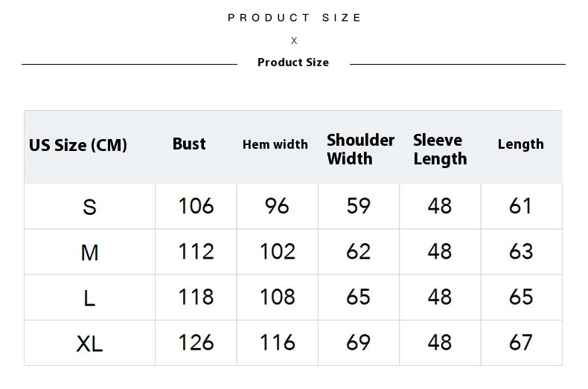This screenshot has height=389, width=588.
Task: Select the bold Product Size subheading
Action: [x=293, y=62]
